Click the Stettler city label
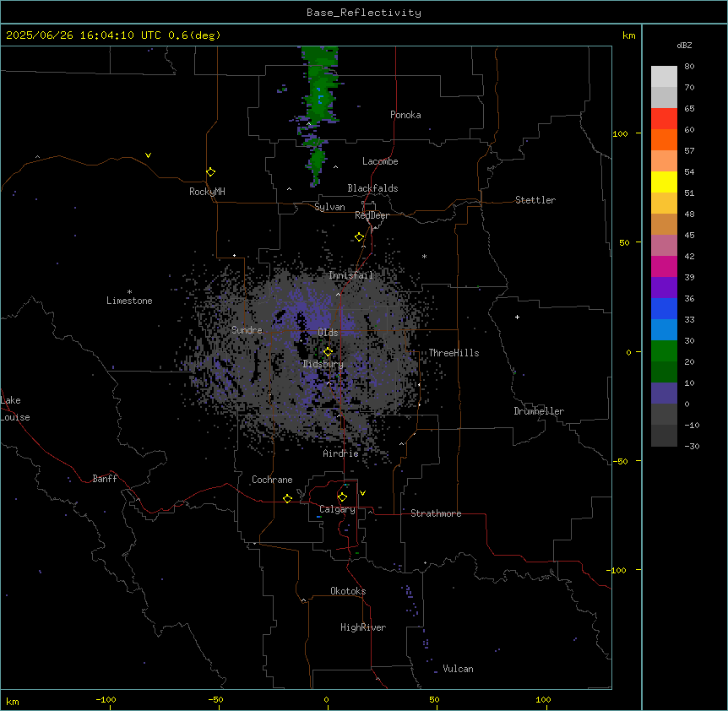This screenshot has height=711, width=728. (x=535, y=200)
